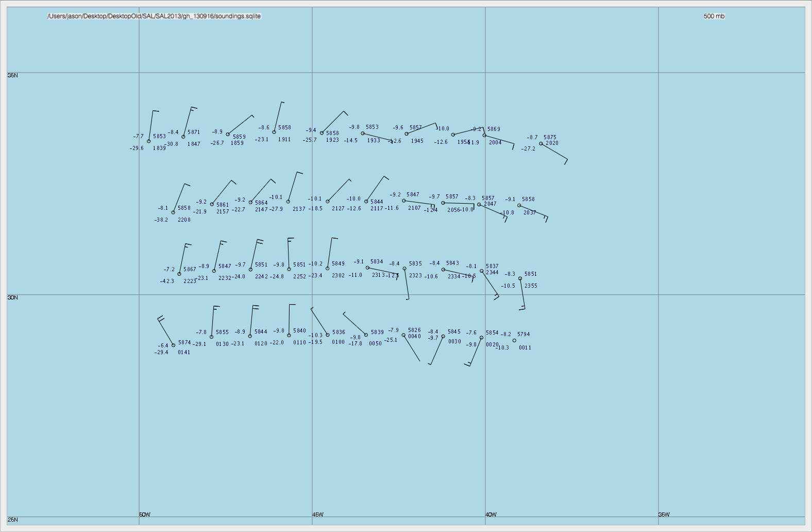This screenshot has height=532, width=812.
Task: Select the sounding time value 0110
Action: point(299,343)
